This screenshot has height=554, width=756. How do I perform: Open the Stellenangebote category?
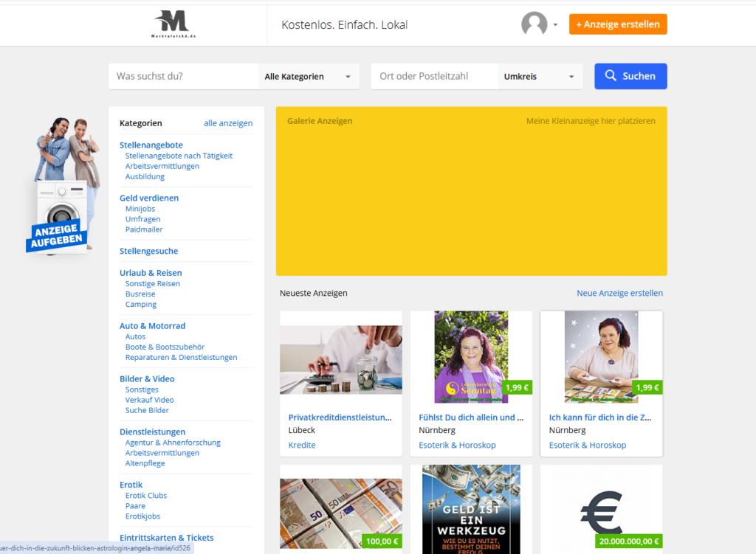151,145
